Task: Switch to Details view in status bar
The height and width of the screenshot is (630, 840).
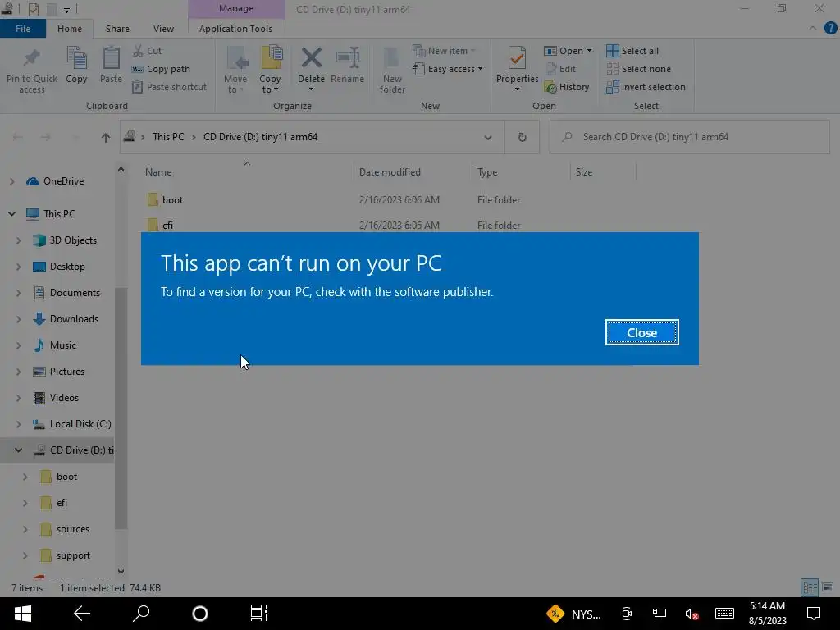Action: tap(810, 587)
